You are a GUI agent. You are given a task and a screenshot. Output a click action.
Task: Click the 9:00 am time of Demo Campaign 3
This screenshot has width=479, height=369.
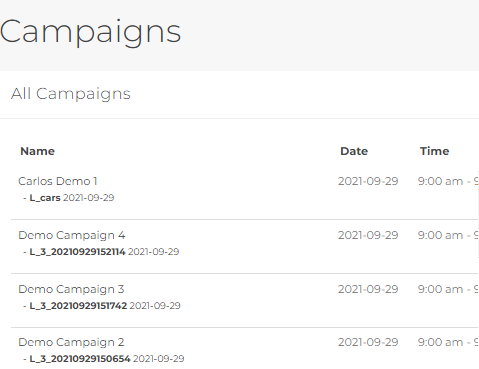[440, 289]
